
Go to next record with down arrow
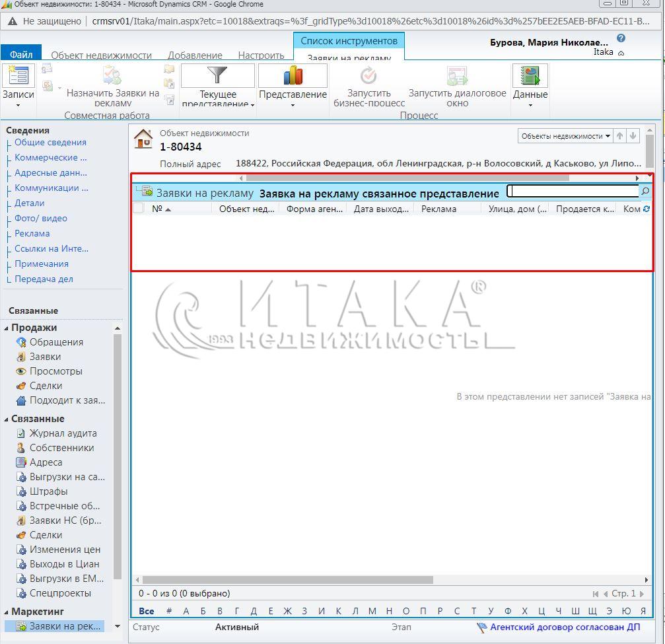click(x=633, y=136)
